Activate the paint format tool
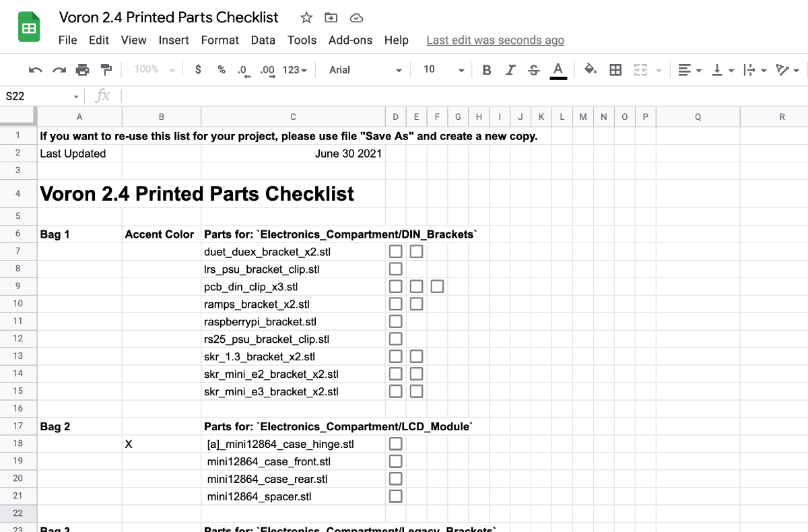This screenshot has height=532, width=808. click(x=106, y=70)
